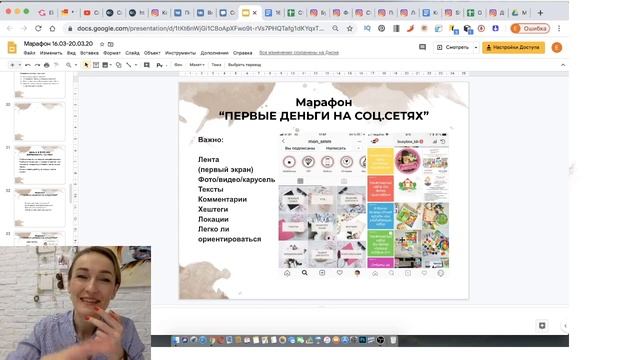
Task: Click the Фон background button
Action: click(178, 65)
